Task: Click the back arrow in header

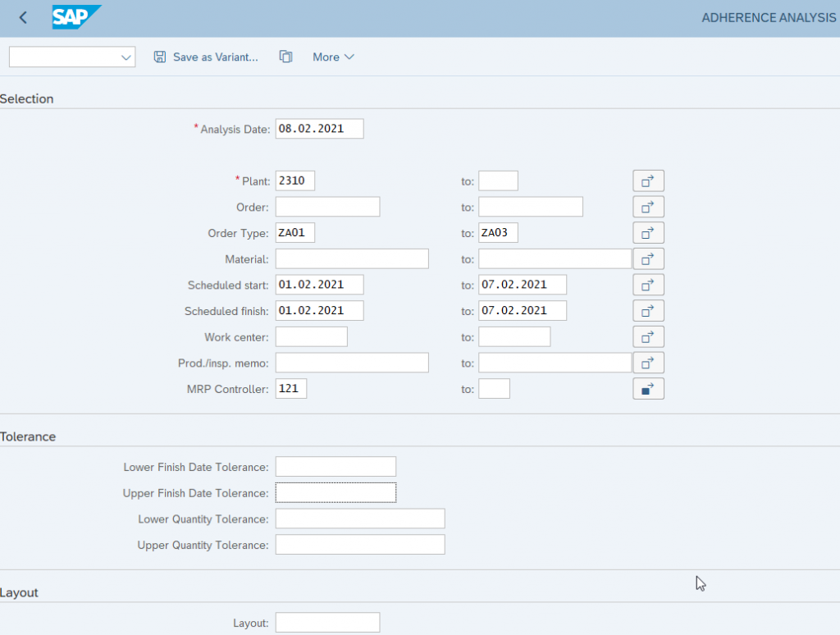Action: (x=23, y=17)
